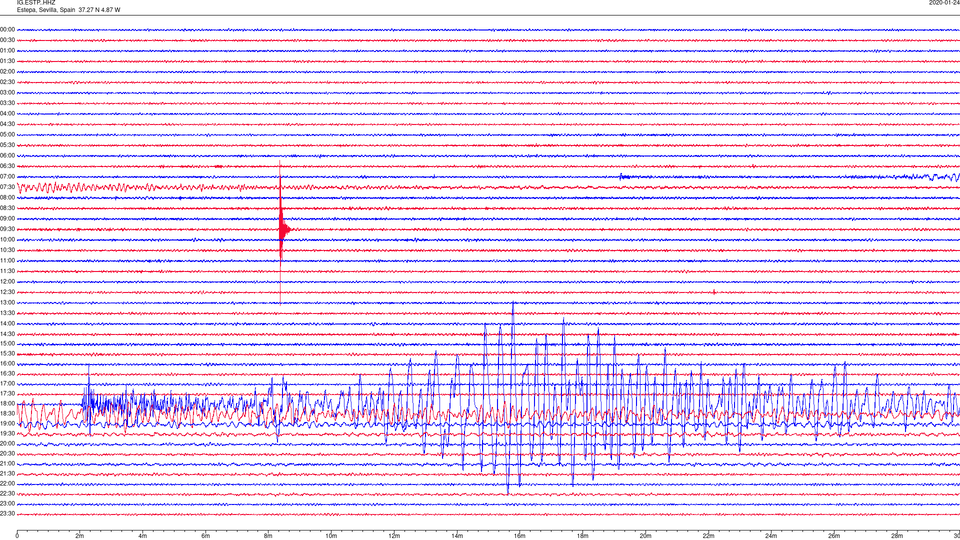Click the 10m tick label on time axis
The height and width of the screenshot is (540, 960).
pos(331,536)
